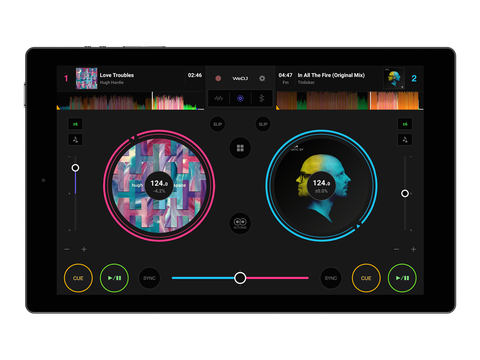Tap the SYNC button on deck 1
480x360 pixels.
(149, 278)
